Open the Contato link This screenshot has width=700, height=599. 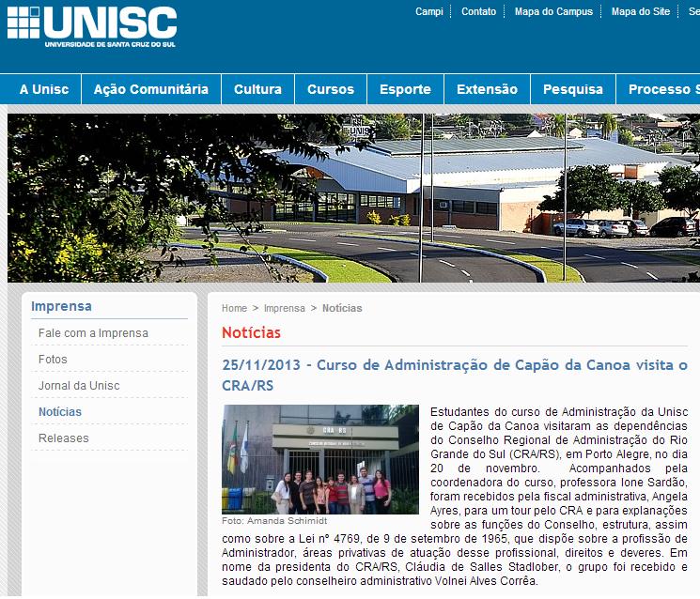478,11
